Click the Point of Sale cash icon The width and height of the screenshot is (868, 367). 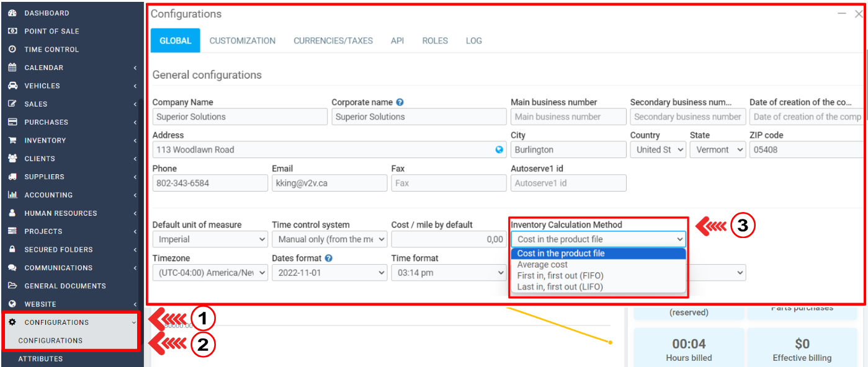(x=12, y=31)
